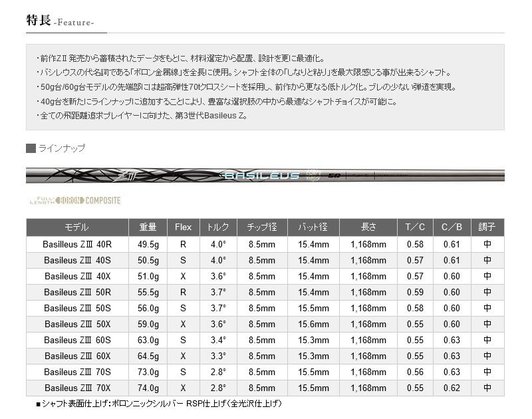This screenshot has width=532, height=419.
Task: Click the 64.5g weight value
Action: pyautogui.click(x=148, y=356)
